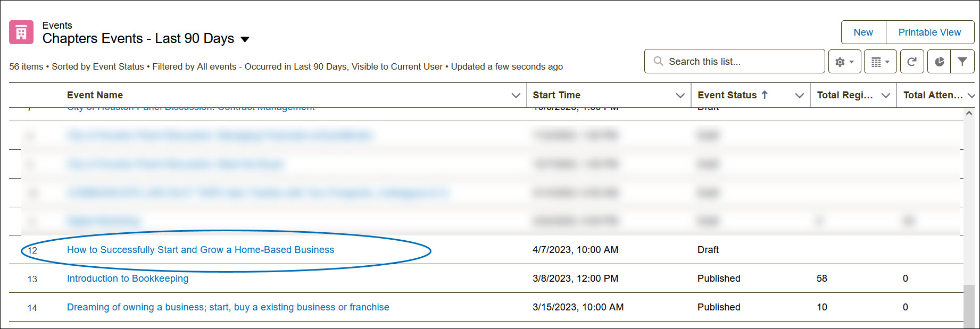This screenshot has height=329, width=980.
Task: Open the filters funnel icon
Action: pos(962,62)
